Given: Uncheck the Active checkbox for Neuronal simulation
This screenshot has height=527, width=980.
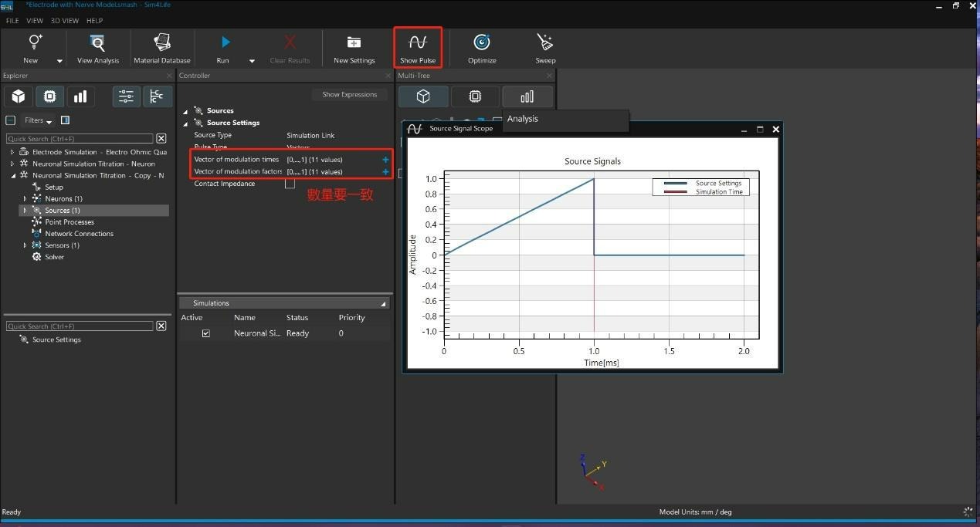Looking at the screenshot, I should [x=205, y=333].
